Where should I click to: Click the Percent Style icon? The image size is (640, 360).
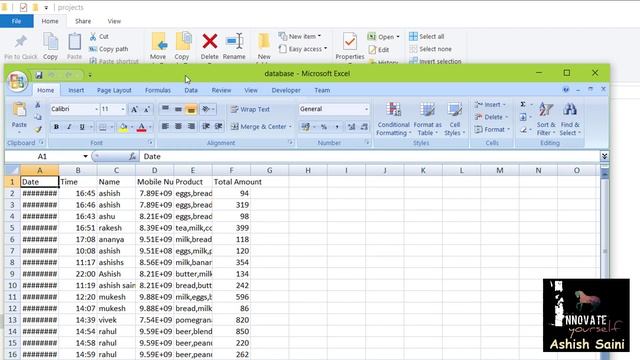point(324,127)
